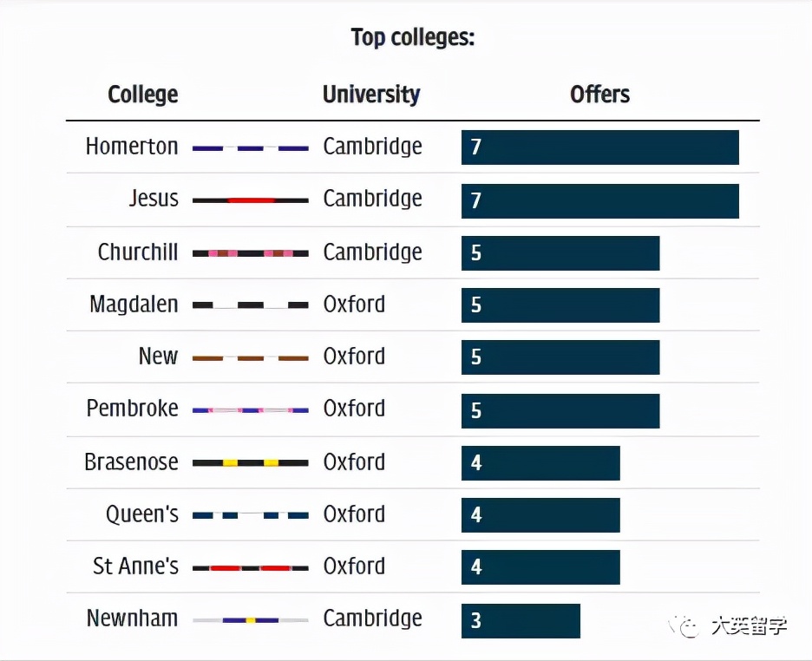
Task: Select the St Anne's scarf icon
Action: [250, 568]
